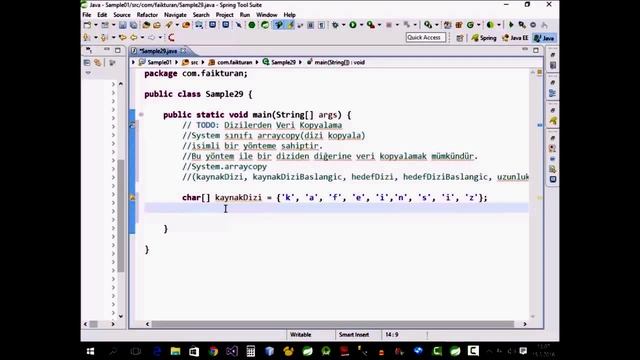Close the Sample29.java tab
The height and width of the screenshot is (360, 640).
point(183,51)
